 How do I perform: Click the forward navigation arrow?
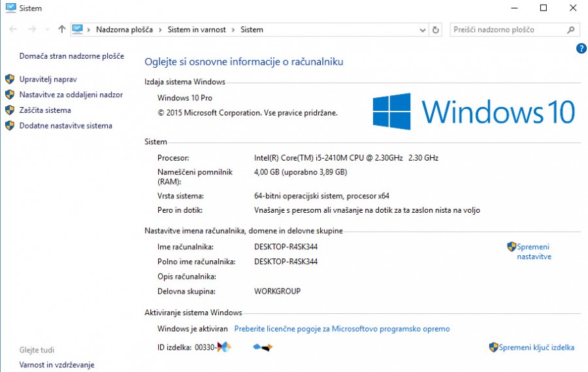click(31, 29)
